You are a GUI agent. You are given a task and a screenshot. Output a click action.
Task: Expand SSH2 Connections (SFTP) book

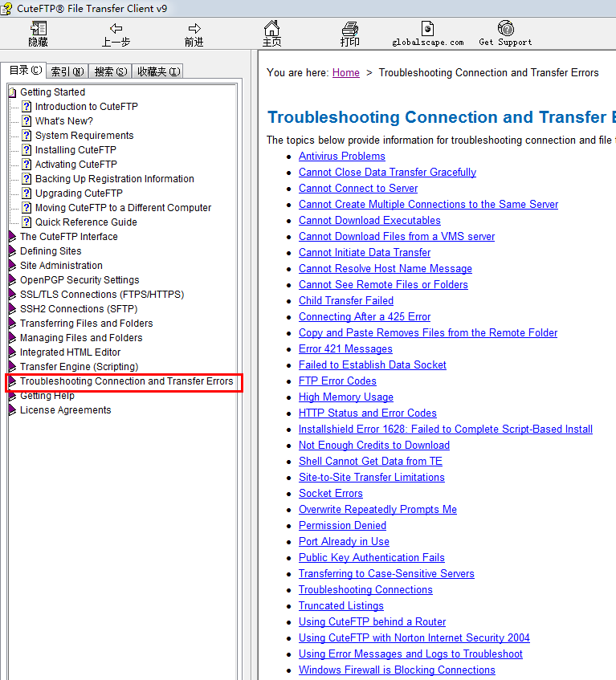(13, 309)
